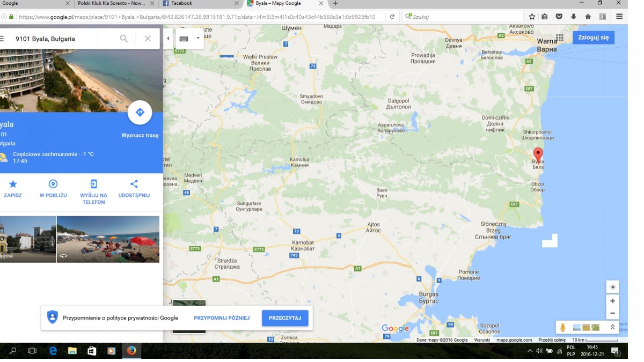Open the Warunki terms link

tap(482, 340)
